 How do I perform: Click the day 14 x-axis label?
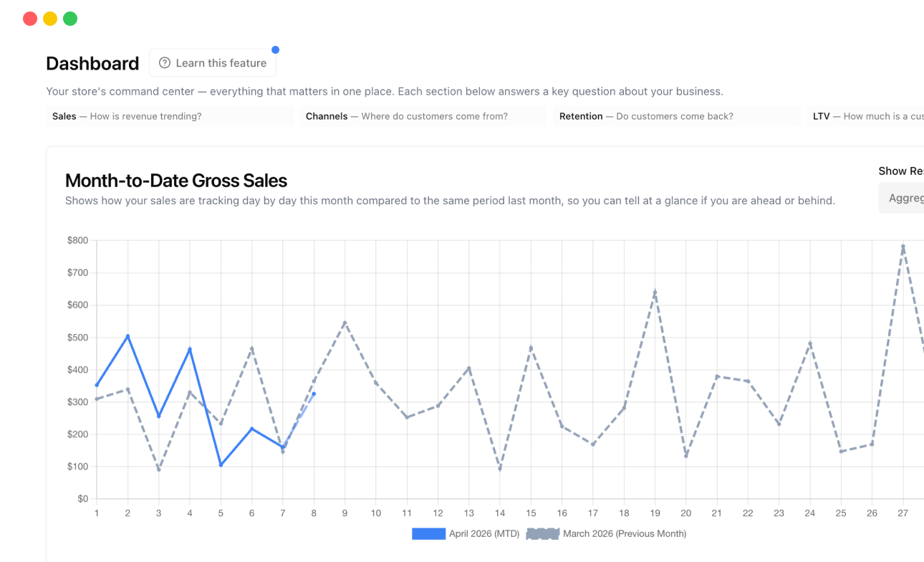point(500,513)
